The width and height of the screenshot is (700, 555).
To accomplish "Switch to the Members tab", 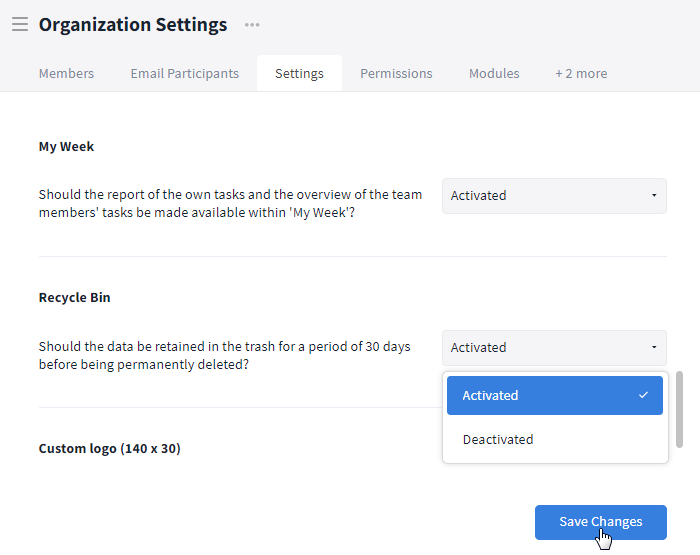I will point(66,73).
